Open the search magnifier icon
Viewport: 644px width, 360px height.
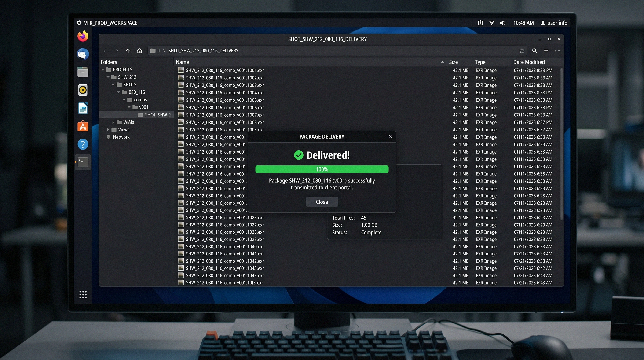(534, 51)
